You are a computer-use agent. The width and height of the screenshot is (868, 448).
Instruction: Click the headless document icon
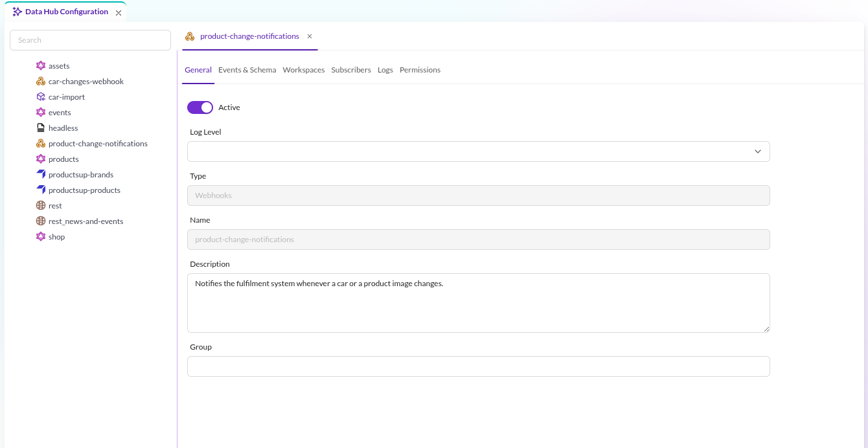(x=41, y=128)
